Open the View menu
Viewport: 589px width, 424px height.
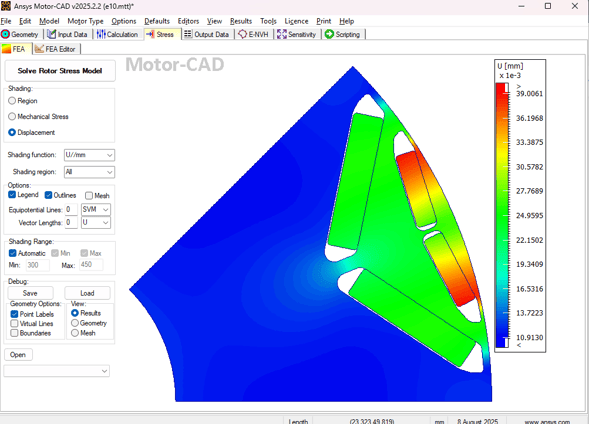click(x=214, y=21)
